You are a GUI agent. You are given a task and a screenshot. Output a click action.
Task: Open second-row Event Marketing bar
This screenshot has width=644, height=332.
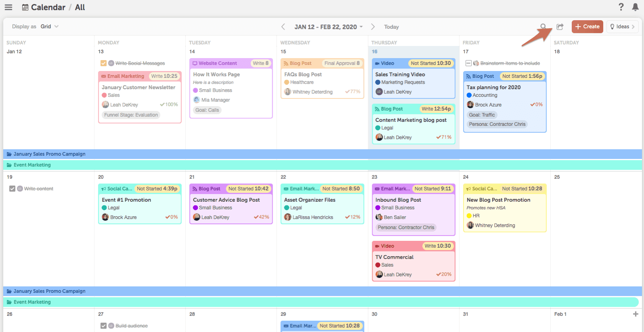[x=321, y=302]
